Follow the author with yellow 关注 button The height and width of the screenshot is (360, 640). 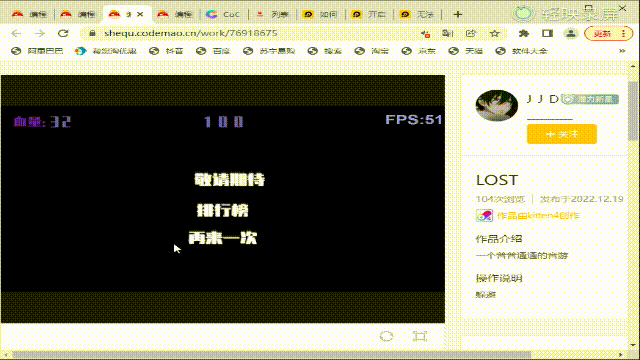[x=562, y=134]
